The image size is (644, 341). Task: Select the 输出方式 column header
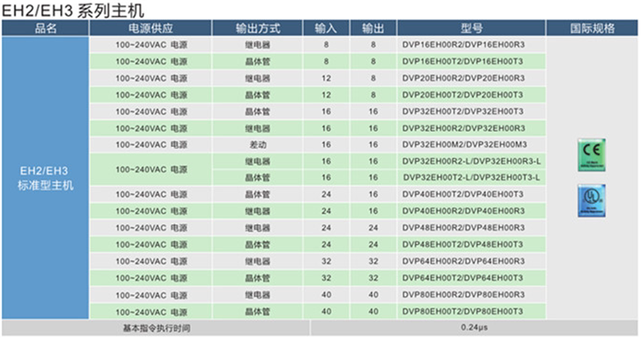click(258, 29)
